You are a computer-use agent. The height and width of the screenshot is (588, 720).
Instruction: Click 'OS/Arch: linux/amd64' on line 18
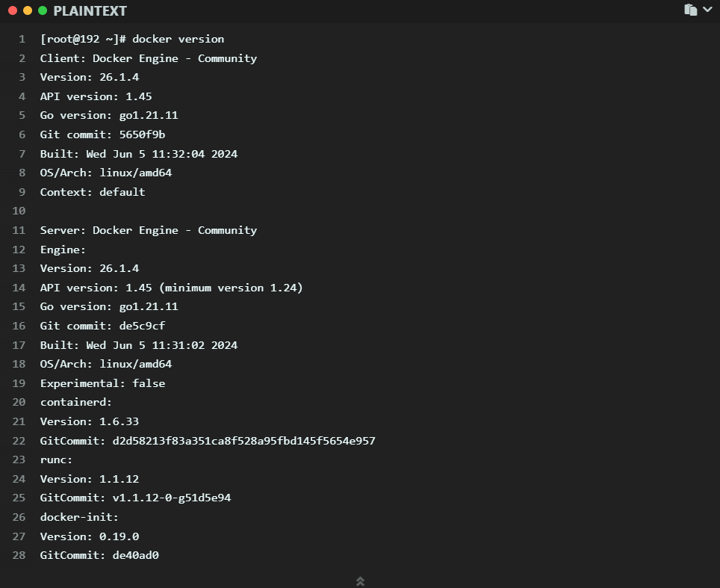click(105, 364)
